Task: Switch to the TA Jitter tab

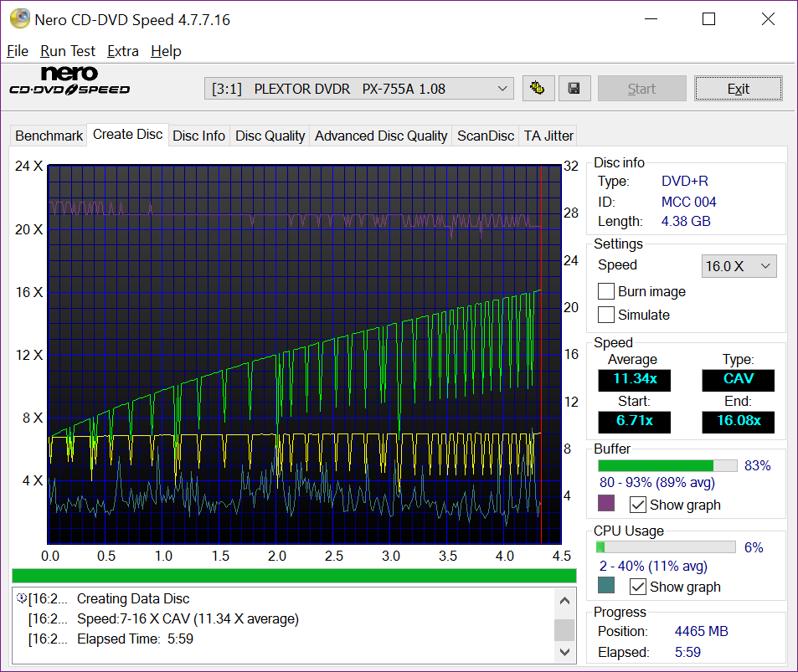Action: pyautogui.click(x=548, y=136)
